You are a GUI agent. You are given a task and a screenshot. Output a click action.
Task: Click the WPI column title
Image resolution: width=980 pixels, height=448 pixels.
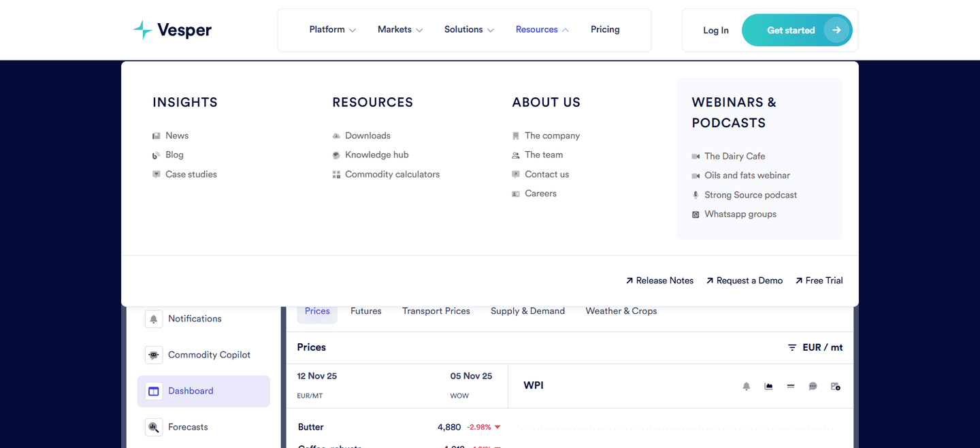534,385
